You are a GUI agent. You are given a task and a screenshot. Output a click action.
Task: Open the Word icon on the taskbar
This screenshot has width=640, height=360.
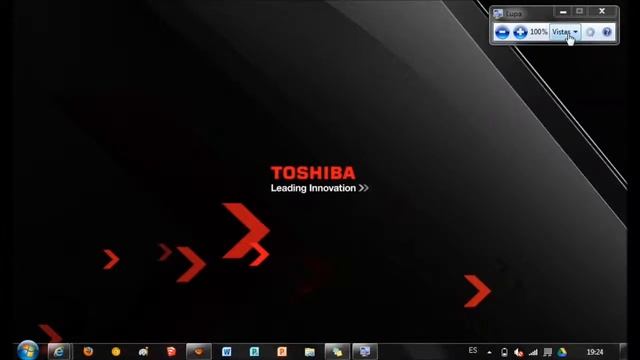pos(227,351)
